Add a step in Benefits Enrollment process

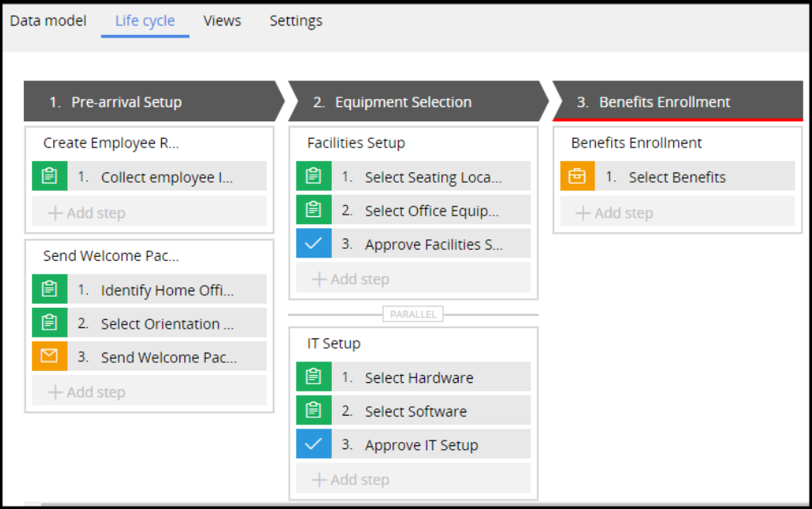(x=615, y=213)
